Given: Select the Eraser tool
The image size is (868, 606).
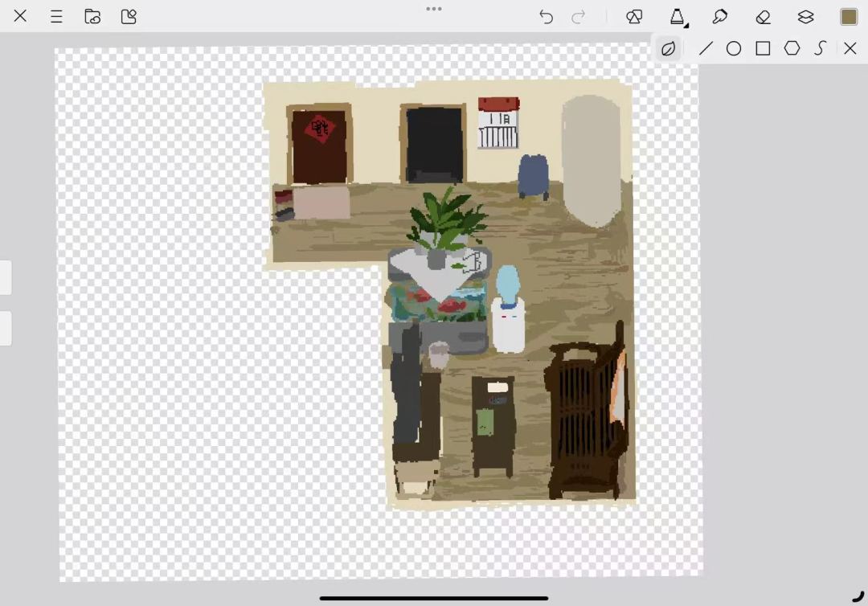Looking at the screenshot, I should pyautogui.click(x=763, y=17).
